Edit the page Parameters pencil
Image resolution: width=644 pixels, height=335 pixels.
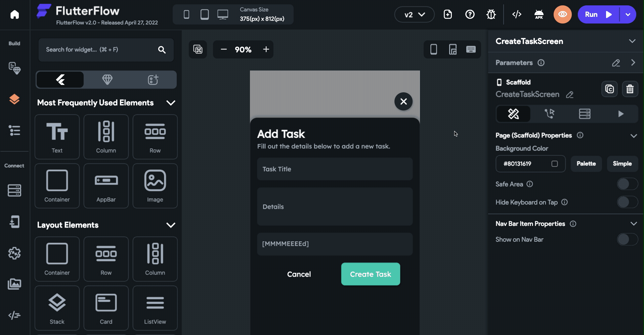click(616, 63)
